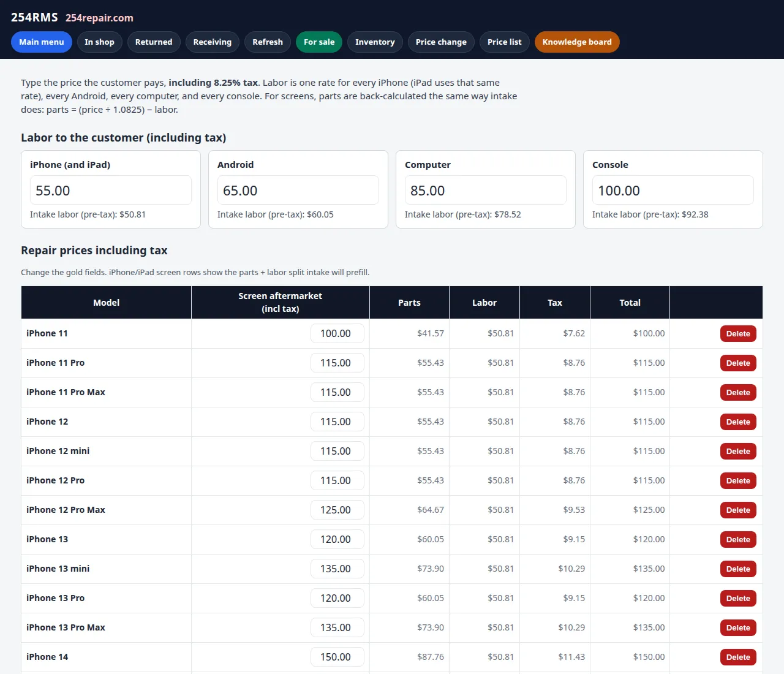Open the Price list page
Screen dimensions: 784x674
click(x=505, y=42)
